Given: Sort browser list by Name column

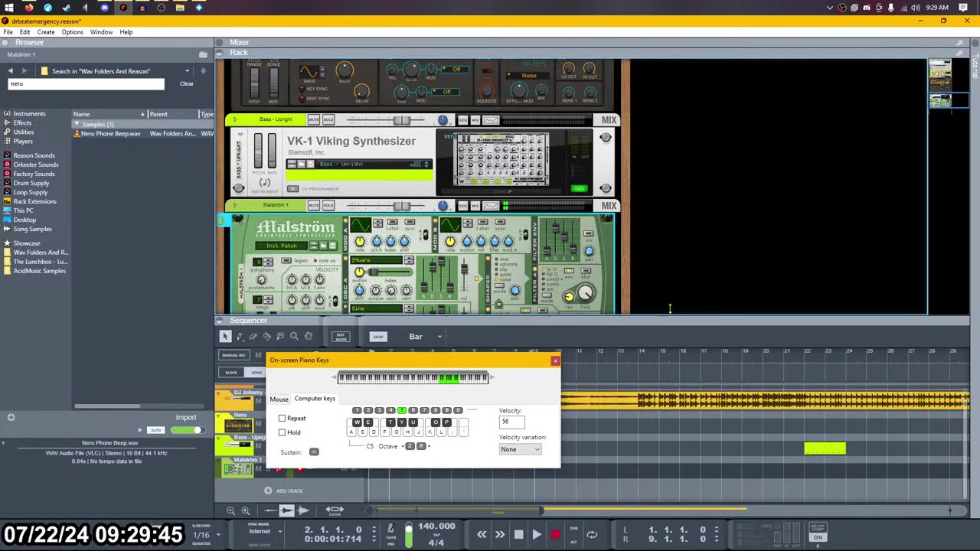Looking at the screenshot, I should (x=109, y=114).
